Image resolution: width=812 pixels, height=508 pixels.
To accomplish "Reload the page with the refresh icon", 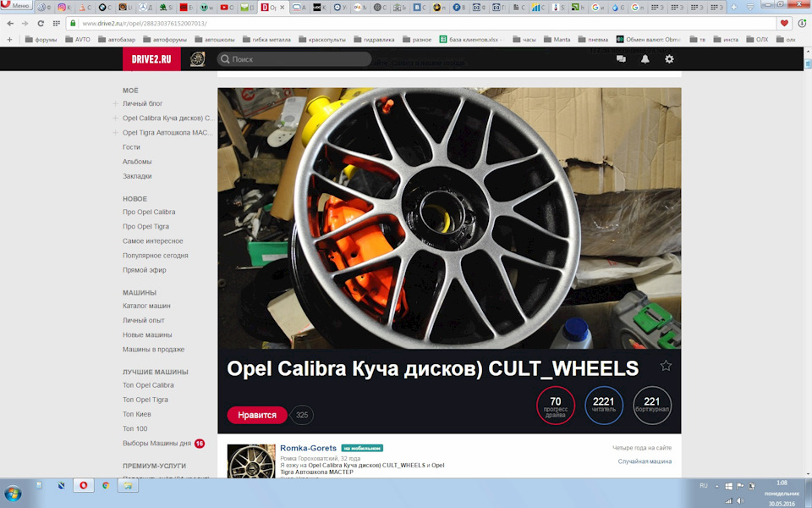I will [x=41, y=24].
